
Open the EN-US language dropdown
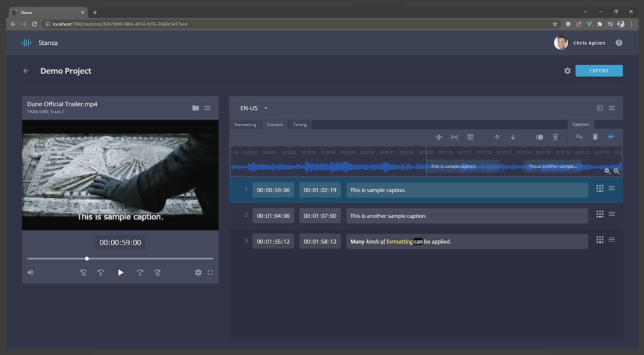[254, 108]
